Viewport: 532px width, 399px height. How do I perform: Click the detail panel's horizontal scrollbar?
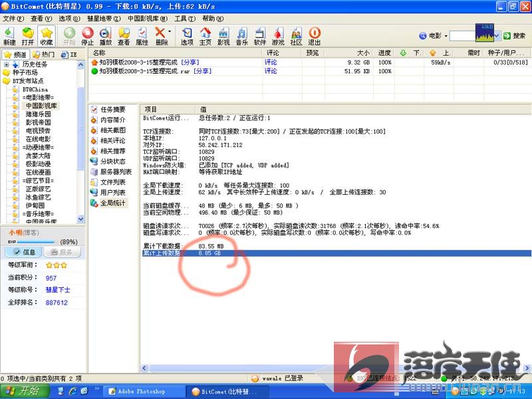336,368
